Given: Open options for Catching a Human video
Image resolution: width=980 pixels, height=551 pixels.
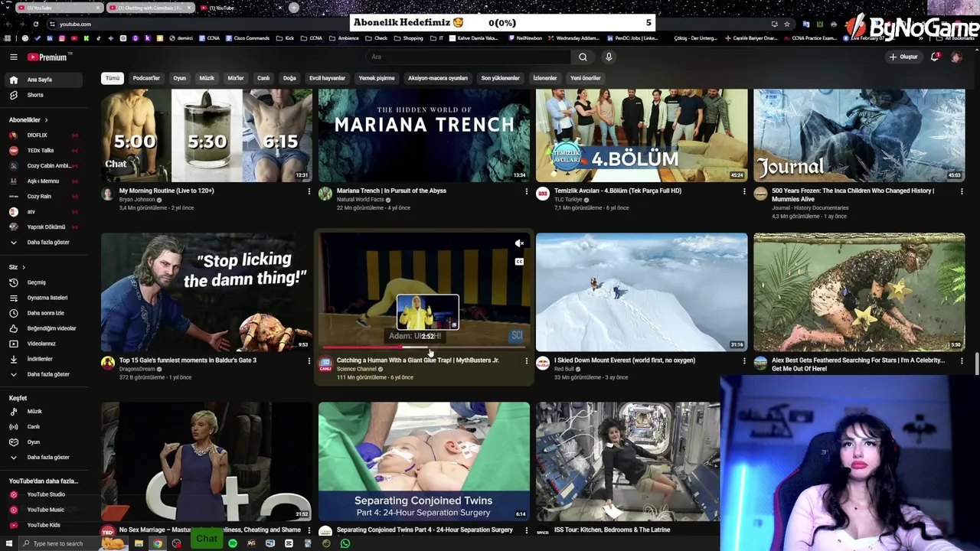Looking at the screenshot, I should point(526,360).
